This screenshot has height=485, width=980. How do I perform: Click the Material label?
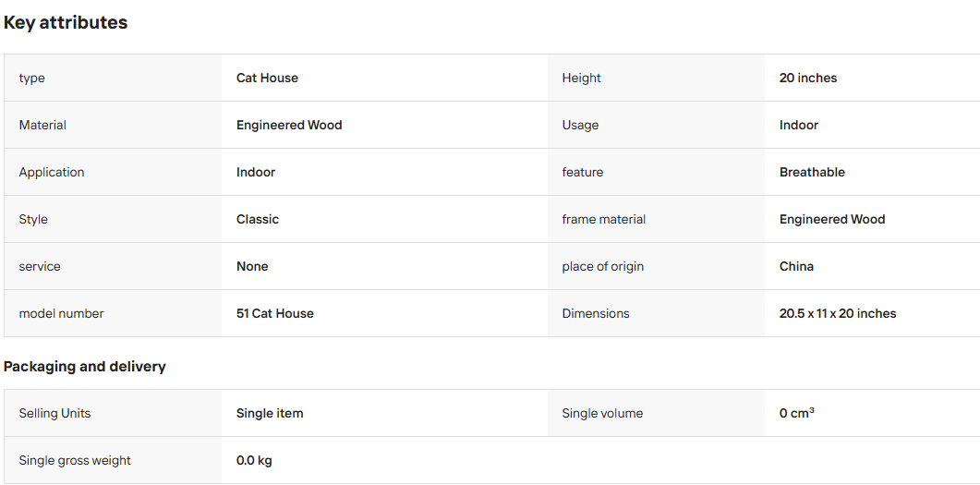[x=42, y=125]
